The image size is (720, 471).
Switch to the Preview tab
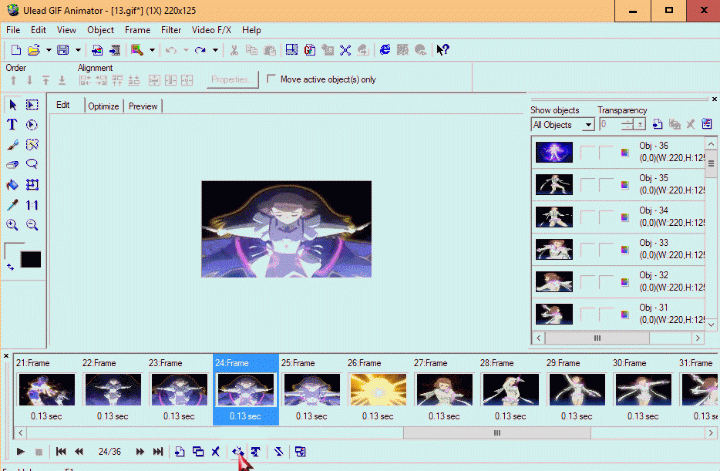click(143, 106)
